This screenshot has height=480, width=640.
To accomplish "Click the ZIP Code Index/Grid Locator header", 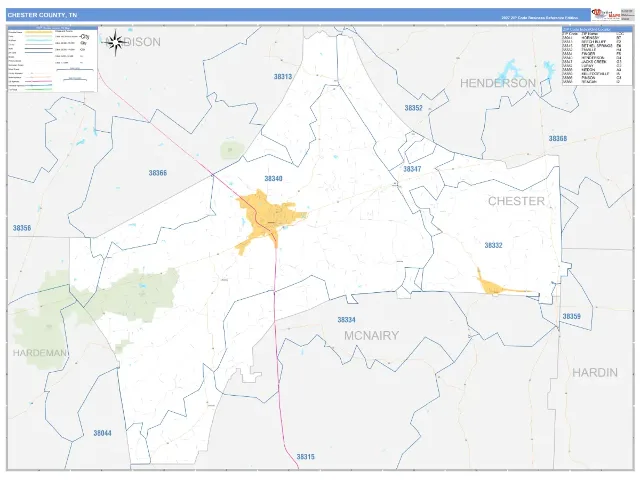I will tap(596, 29).
